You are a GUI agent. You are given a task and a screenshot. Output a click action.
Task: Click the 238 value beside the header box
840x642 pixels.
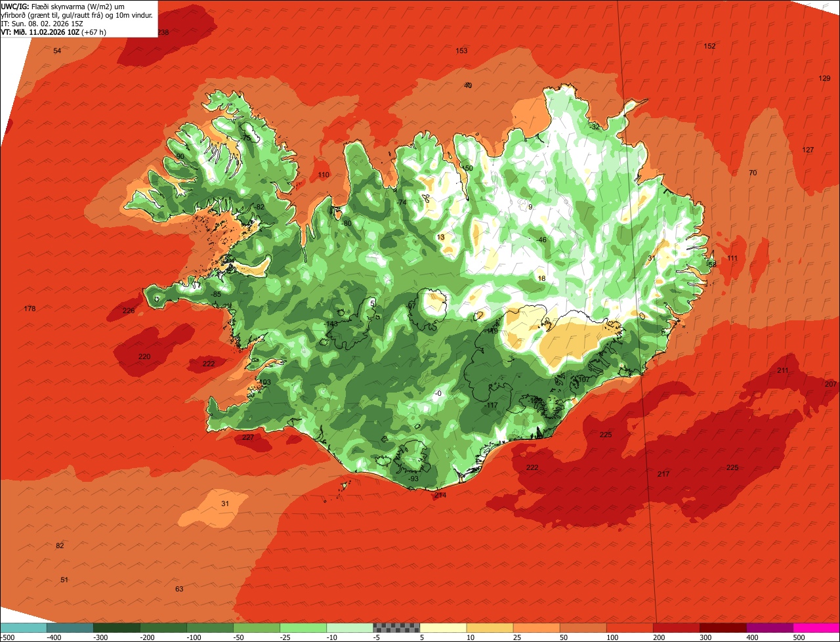(163, 32)
